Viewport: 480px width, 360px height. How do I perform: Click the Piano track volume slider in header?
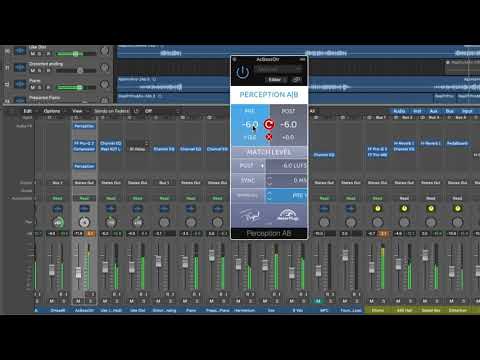[75, 88]
